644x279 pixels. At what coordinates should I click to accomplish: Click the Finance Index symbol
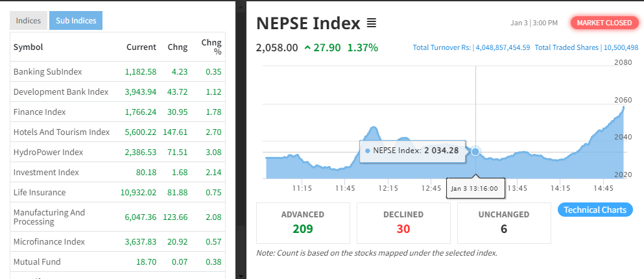(x=40, y=112)
